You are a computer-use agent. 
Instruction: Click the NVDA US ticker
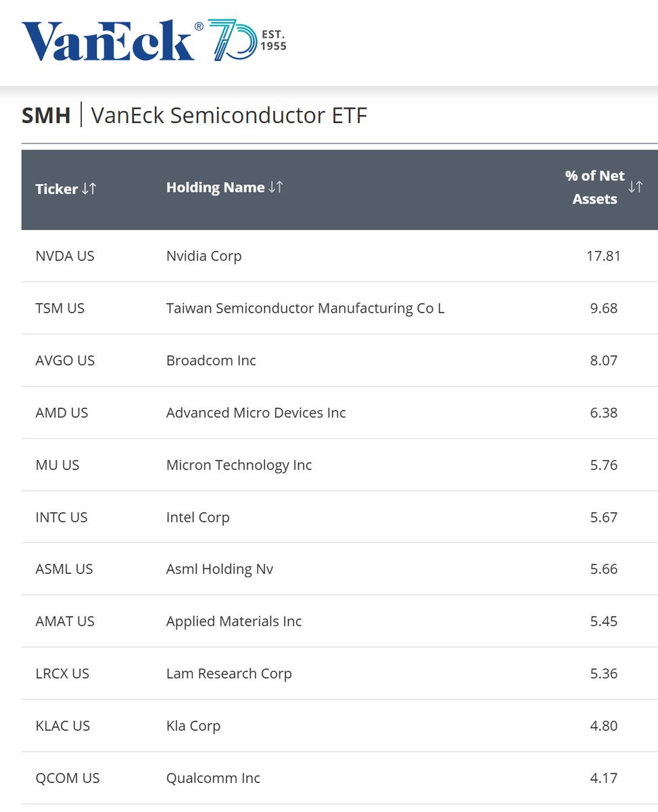click(65, 256)
